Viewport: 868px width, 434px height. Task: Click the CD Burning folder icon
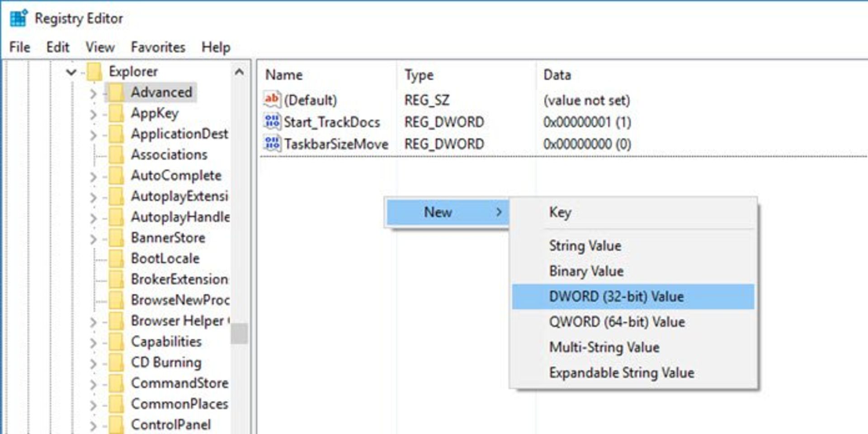pyautogui.click(x=116, y=362)
